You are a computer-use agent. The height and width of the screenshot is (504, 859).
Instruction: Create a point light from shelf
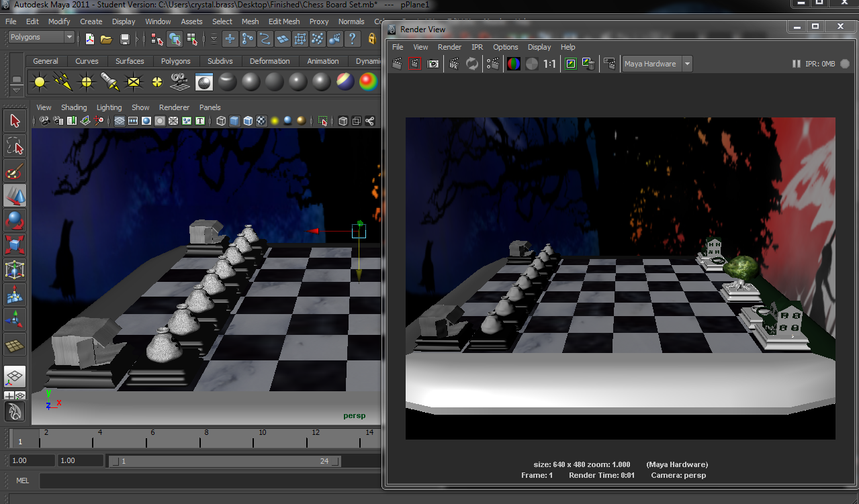(x=87, y=82)
